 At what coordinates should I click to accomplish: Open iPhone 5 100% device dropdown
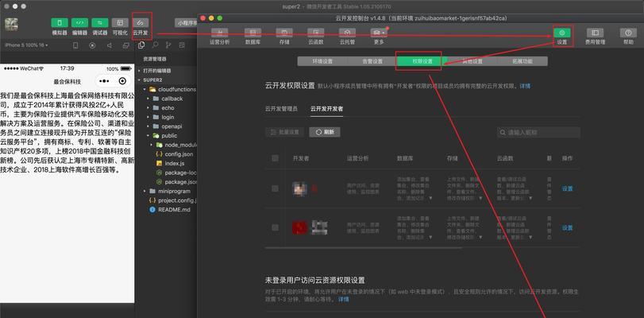coord(26,45)
